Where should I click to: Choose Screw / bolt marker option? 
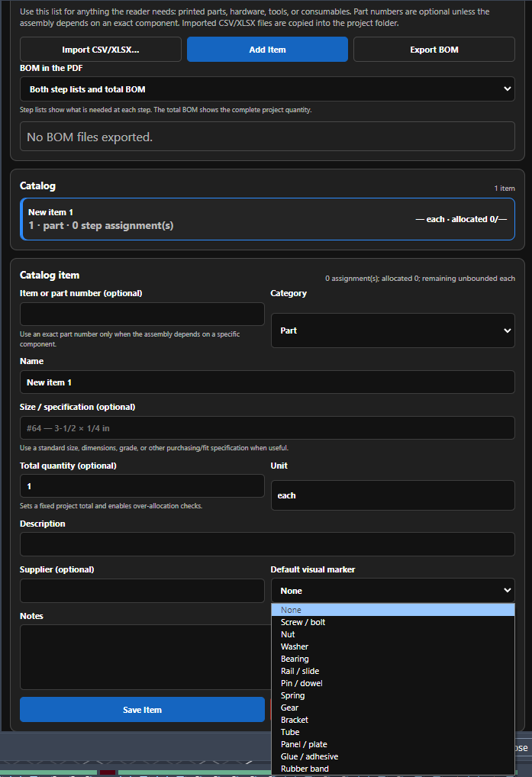click(x=393, y=622)
